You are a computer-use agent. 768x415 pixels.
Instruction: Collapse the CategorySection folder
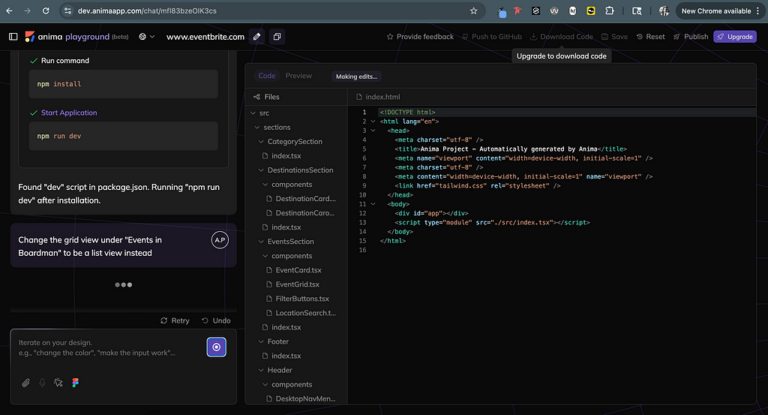tap(261, 142)
